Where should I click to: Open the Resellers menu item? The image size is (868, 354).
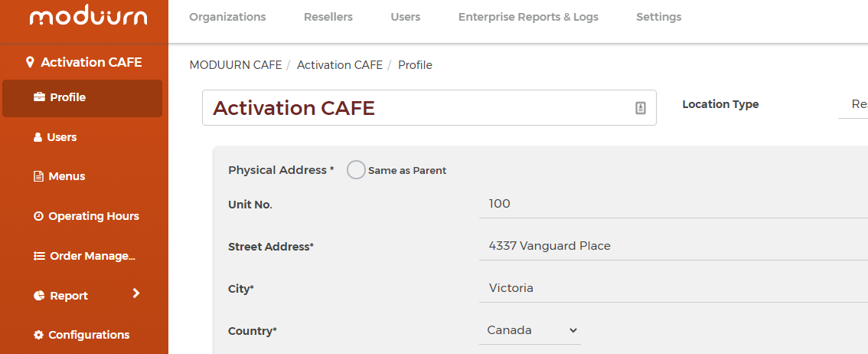[328, 17]
